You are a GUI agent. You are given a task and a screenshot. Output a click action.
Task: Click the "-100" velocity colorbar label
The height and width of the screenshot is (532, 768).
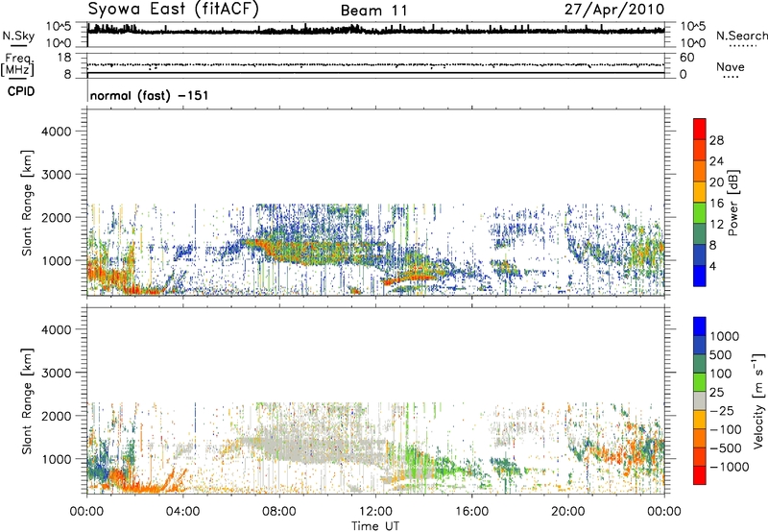[x=725, y=429]
